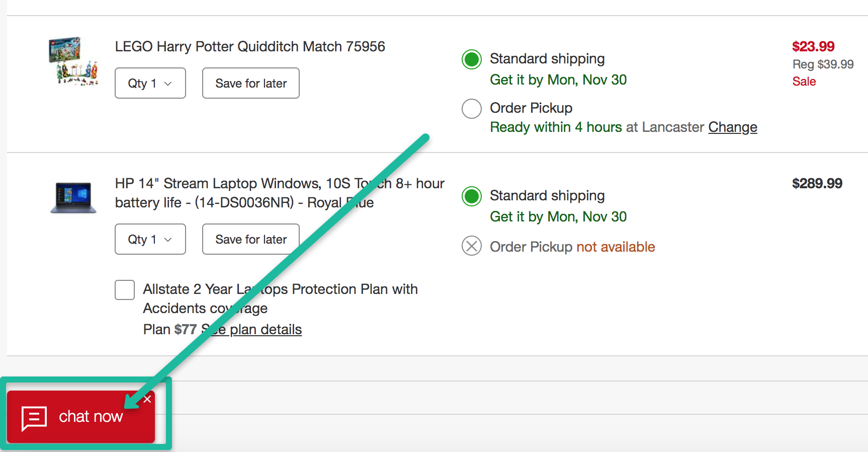Start a chat with the chat now button
This screenshot has width=868, height=452.
[x=91, y=417]
